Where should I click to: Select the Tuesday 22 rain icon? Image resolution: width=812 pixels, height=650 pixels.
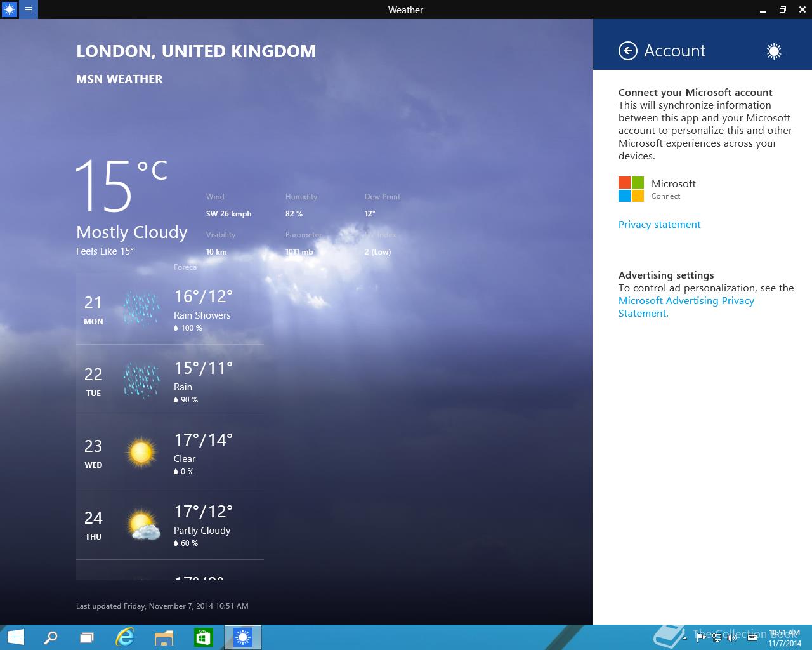[x=141, y=380]
